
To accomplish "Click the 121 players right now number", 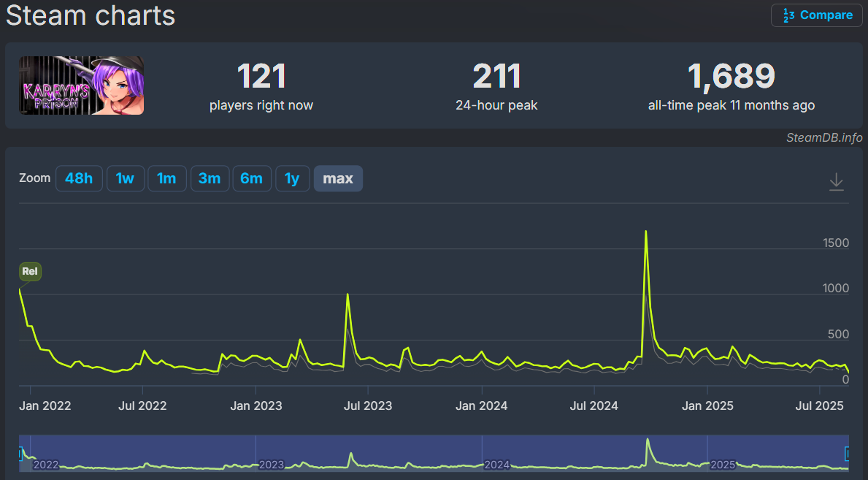I will [261, 76].
